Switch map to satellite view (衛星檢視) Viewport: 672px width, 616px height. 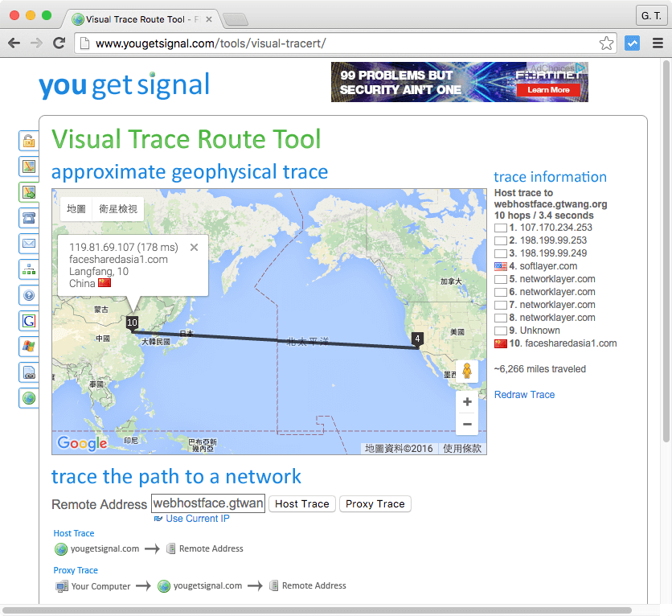[x=117, y=209]
